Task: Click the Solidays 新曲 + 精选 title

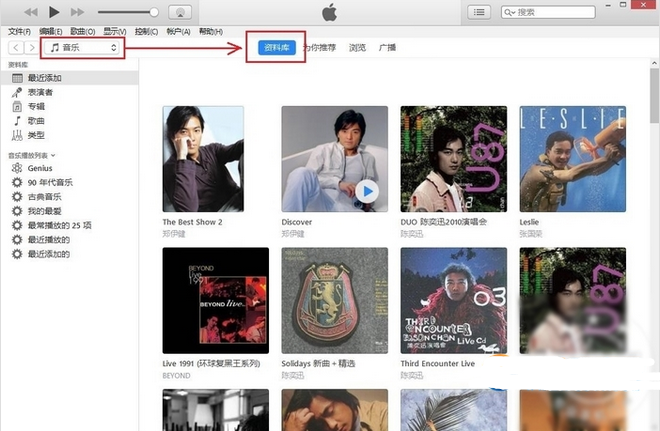Action: (x=318, y=363)
